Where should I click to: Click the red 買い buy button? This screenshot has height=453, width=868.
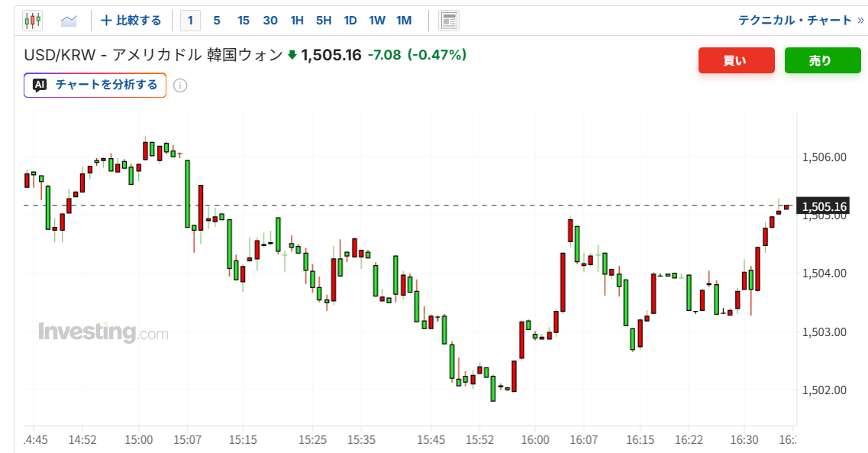pos(736,60)
